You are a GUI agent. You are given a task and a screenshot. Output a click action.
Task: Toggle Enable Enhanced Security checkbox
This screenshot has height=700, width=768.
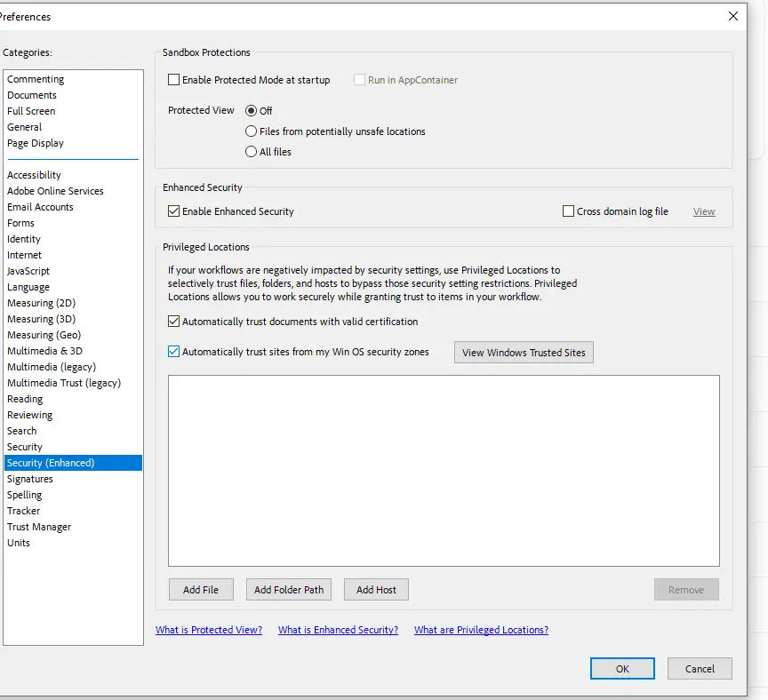(x=174, y=211)
